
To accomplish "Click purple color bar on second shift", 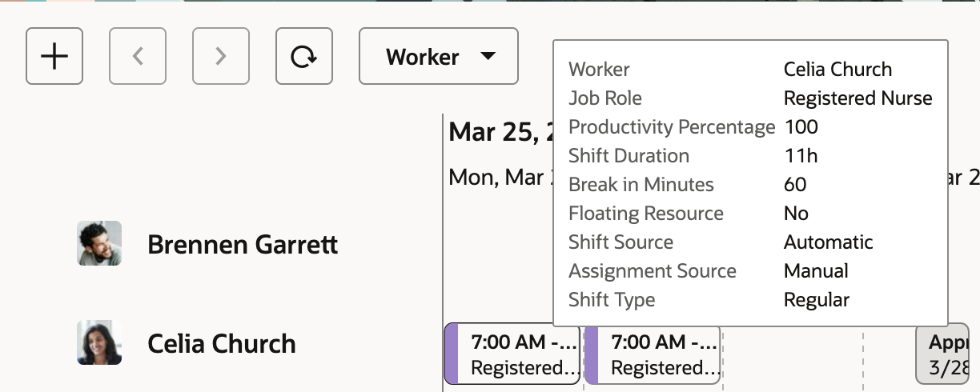I will [592, 355].
